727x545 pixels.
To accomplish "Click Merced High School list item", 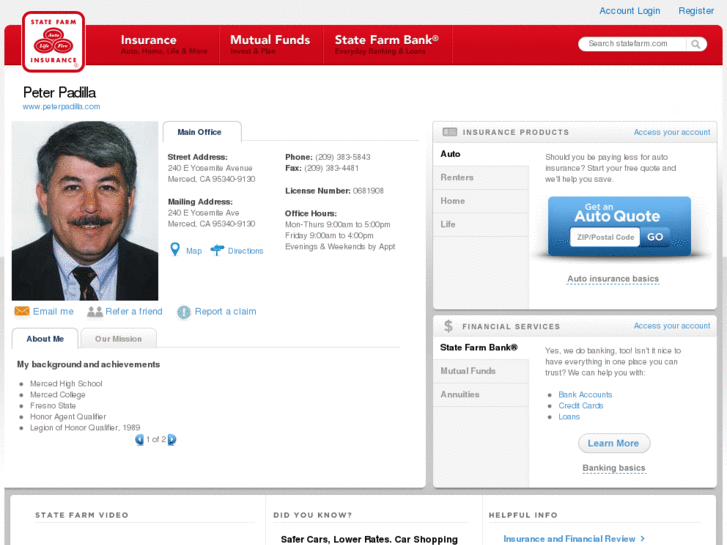I will tap(66, 384).
